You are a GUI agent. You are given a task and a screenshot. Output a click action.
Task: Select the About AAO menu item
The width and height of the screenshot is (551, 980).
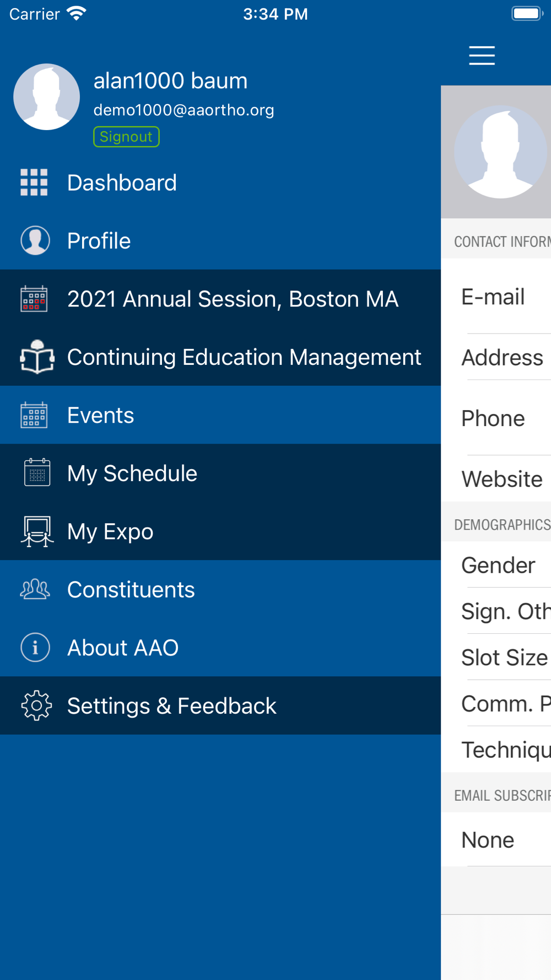point(123,648)
